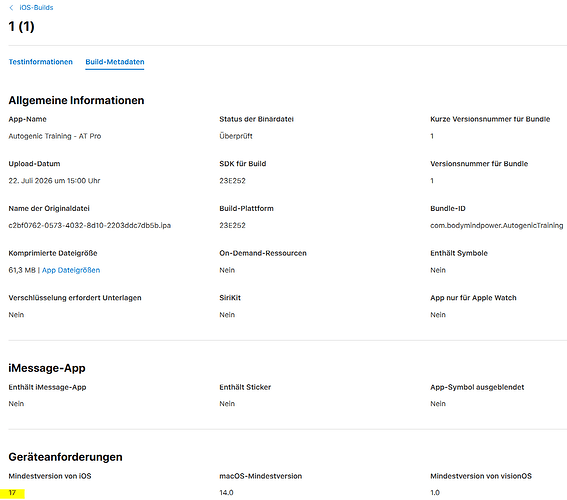Click the 'Name der Originaldatei' label
Image resolution: width=567 pixels, height=500 pixels.
(49, 208)
